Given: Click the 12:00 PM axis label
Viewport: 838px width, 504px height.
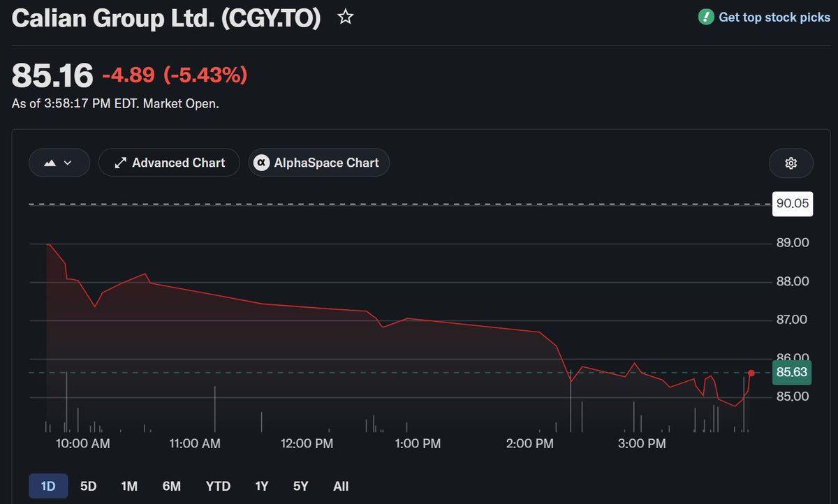Looking at the screenshot, I should 306,443.
